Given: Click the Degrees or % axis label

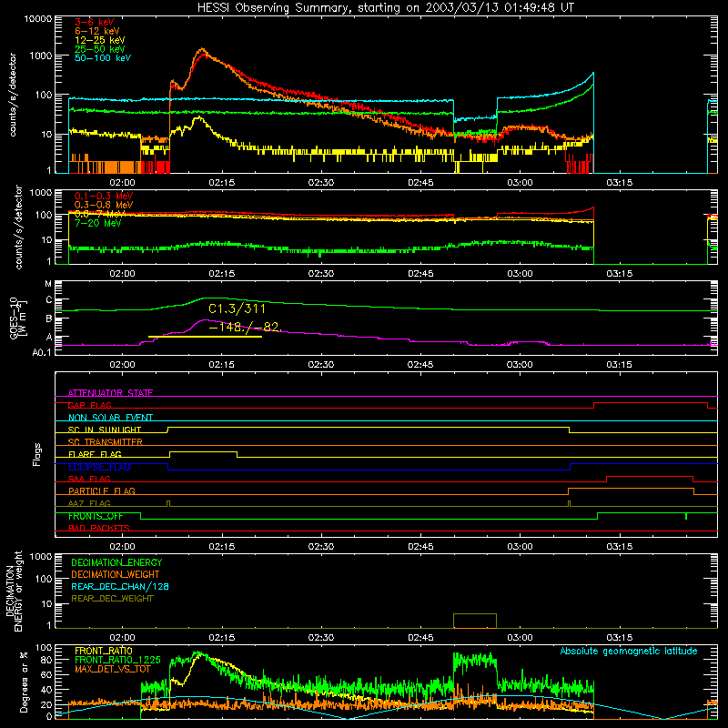Looking at the screenshot, I should point(24,682).
